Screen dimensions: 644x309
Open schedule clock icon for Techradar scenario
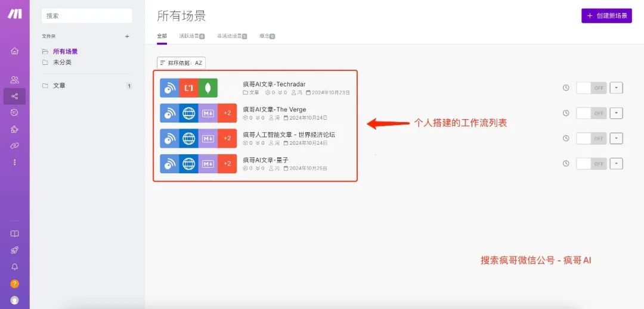click(566, 88)
